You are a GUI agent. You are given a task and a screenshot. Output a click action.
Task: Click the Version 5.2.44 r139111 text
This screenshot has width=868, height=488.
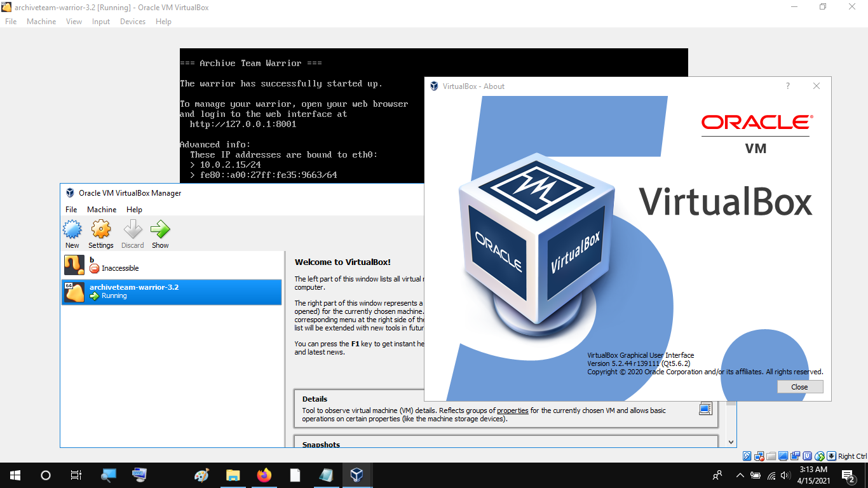pos(639,363)
